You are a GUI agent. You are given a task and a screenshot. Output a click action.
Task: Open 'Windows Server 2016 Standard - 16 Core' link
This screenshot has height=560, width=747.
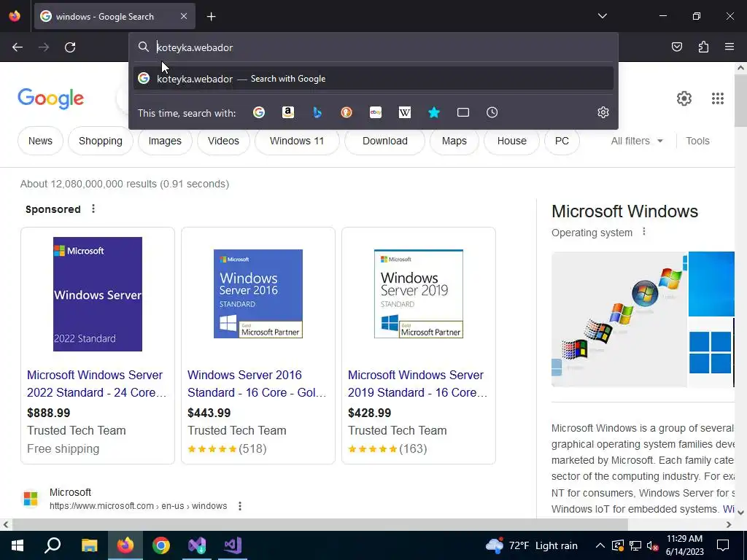(x=257, y=384)
